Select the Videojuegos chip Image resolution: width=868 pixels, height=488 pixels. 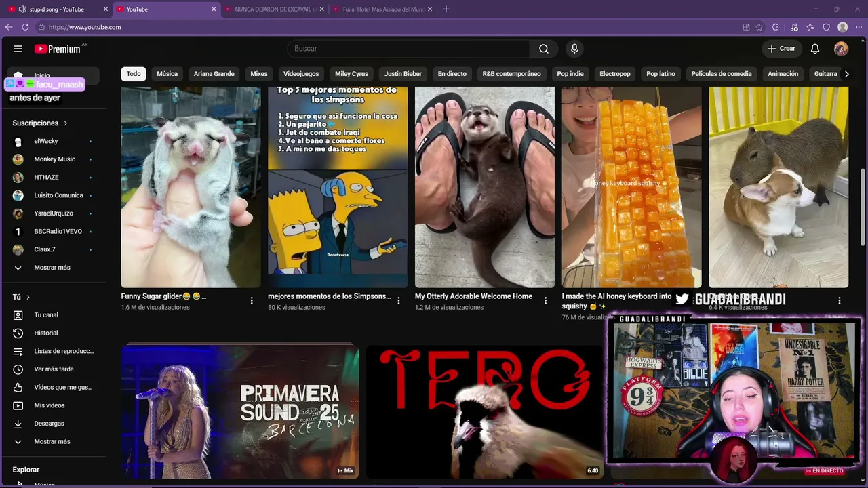(x=301, y=74)
